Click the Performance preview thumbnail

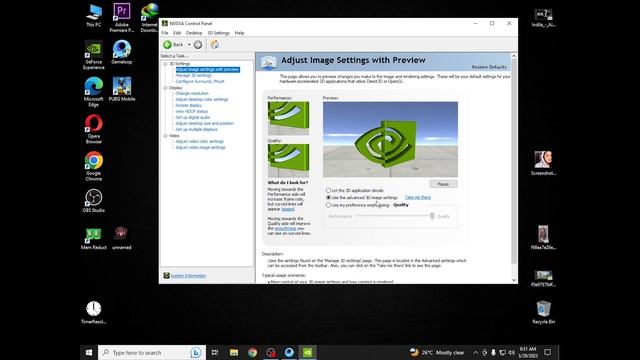[288, 118]
